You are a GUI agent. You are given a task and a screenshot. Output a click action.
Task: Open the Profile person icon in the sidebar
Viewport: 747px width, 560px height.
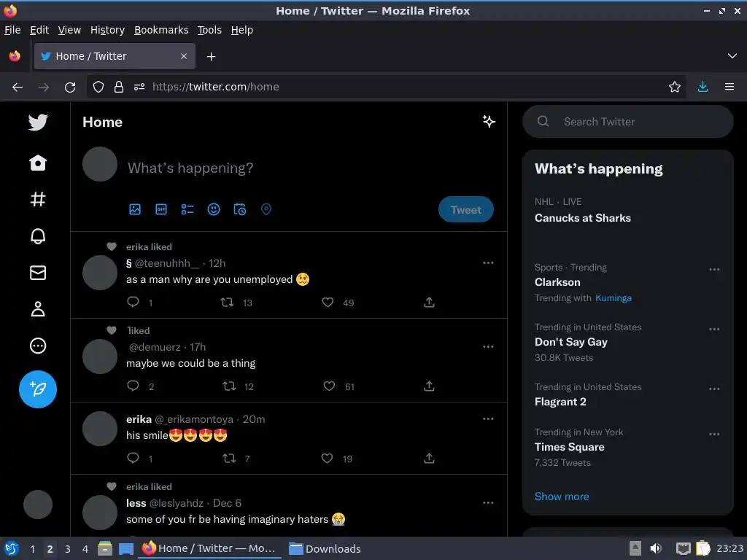[x=38, y=309]
